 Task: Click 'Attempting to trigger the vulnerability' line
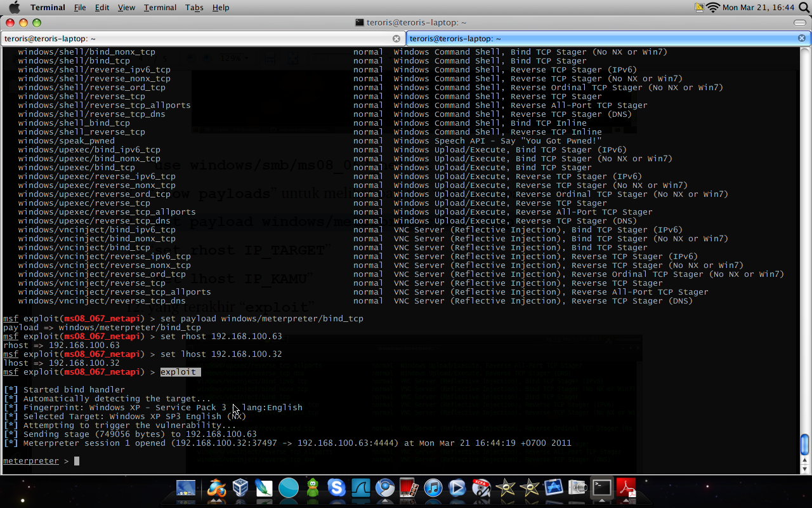(120, 425)
